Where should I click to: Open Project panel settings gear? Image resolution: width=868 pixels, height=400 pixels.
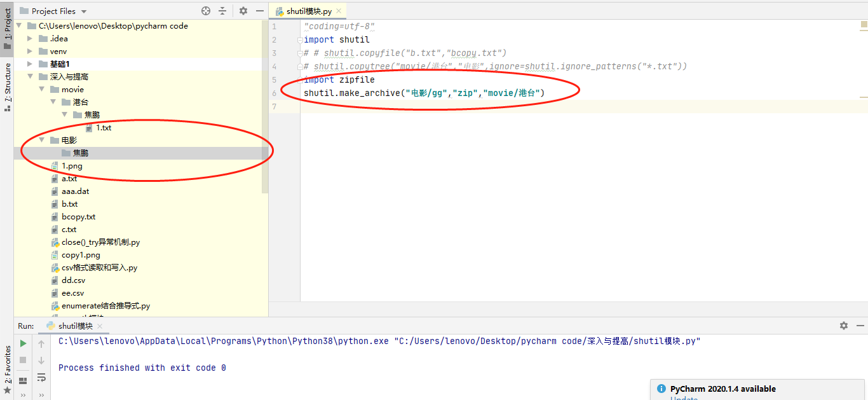243,11
